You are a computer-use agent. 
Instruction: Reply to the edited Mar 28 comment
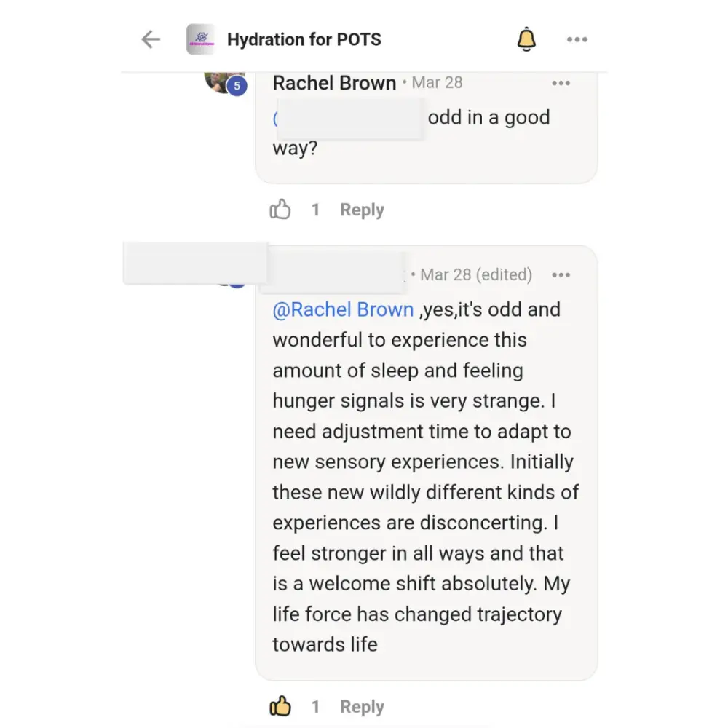[362, 706]
